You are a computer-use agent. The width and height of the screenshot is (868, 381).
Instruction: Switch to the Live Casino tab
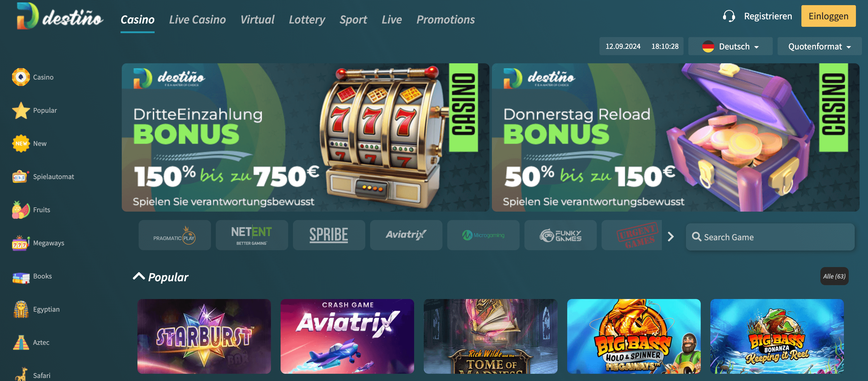(197, 20)
